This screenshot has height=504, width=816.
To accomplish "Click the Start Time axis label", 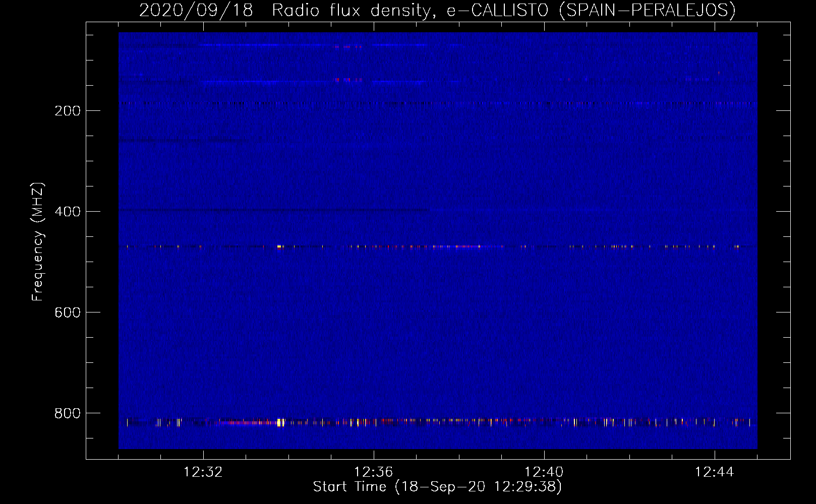I will tap(437, 487).
